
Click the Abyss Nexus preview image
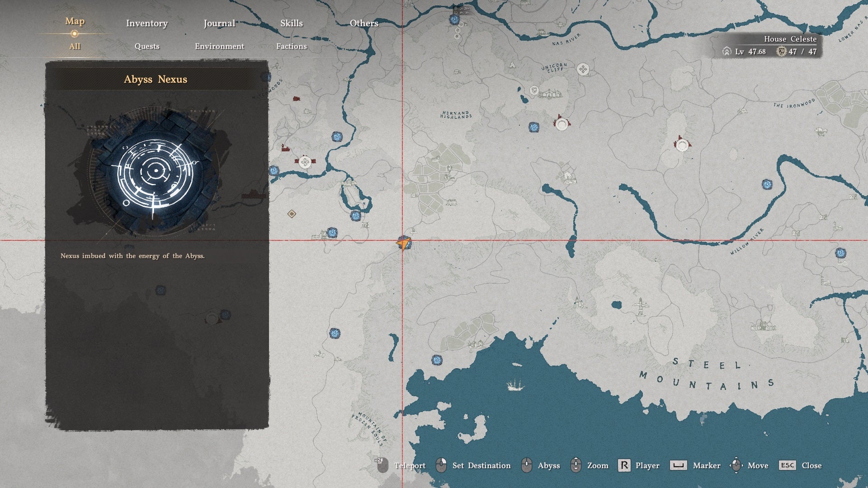[x=155, y=170]
